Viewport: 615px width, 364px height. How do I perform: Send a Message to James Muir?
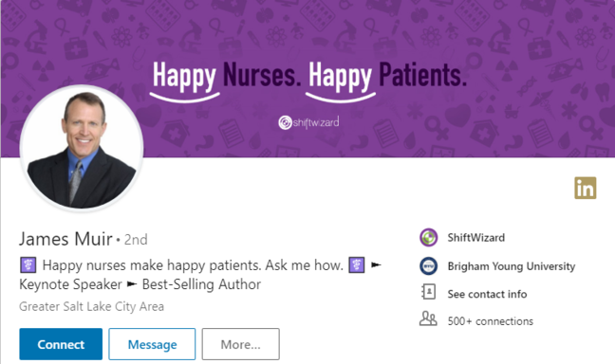click(x=152, y=344)
